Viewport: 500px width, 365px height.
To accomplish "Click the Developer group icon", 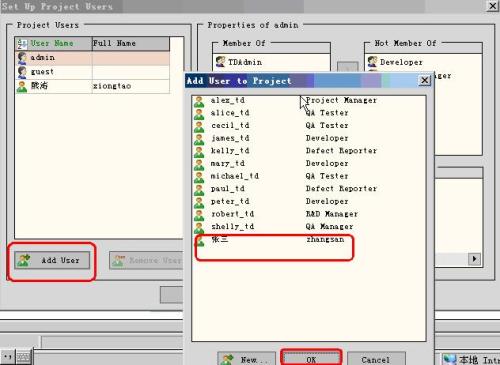I will point(372,62).
